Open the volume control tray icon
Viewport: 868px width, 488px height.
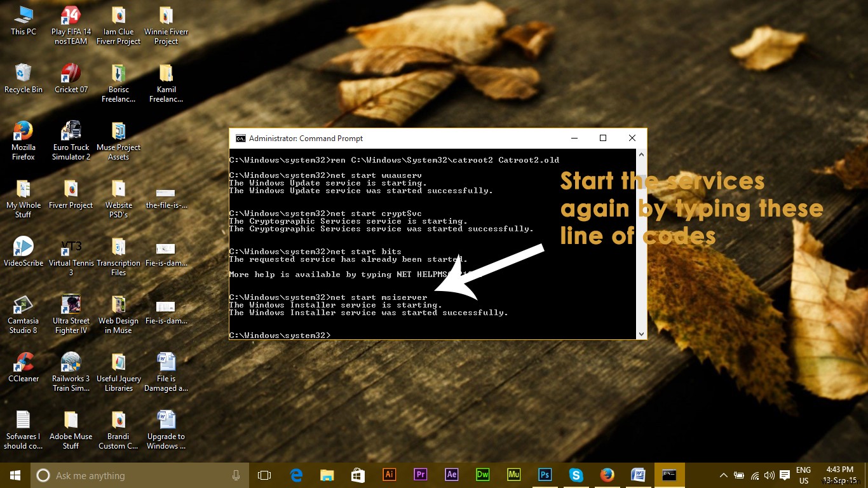[769, 475]
